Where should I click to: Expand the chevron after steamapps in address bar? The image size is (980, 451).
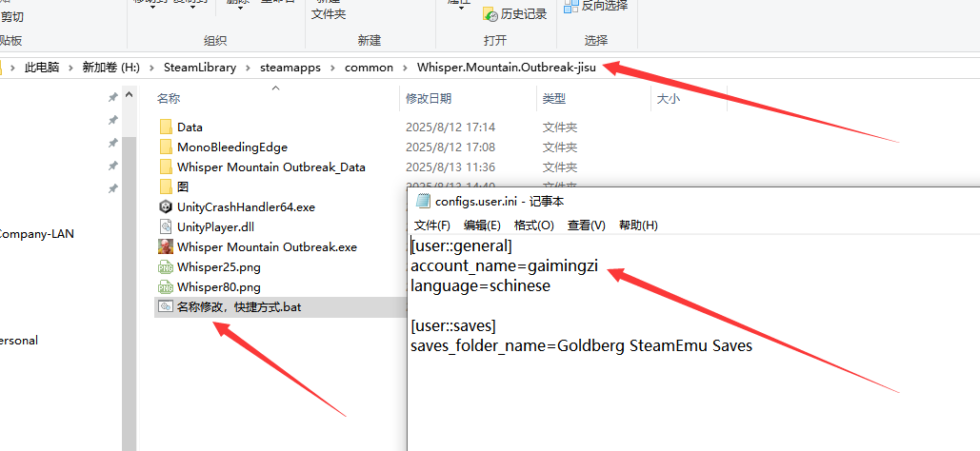pyautogui.click(x=334, y=68)
